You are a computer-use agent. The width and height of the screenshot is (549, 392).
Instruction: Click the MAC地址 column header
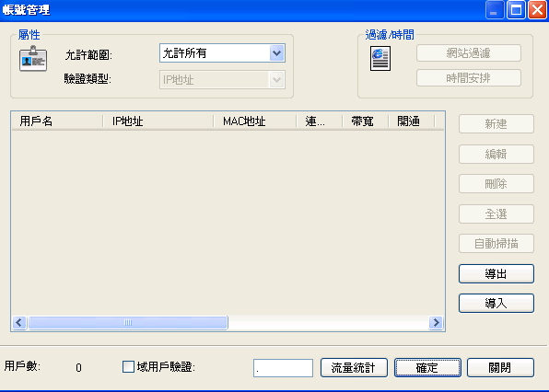(255, 121)
